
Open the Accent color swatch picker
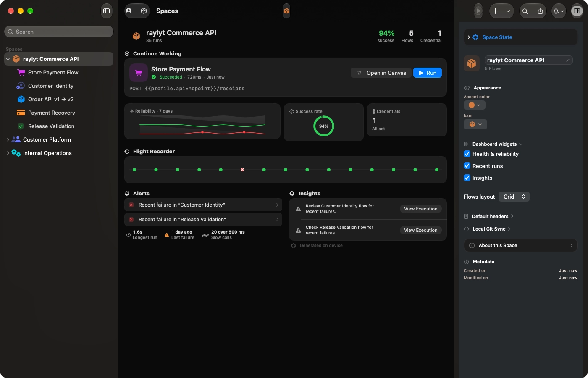tap(475, 105)
